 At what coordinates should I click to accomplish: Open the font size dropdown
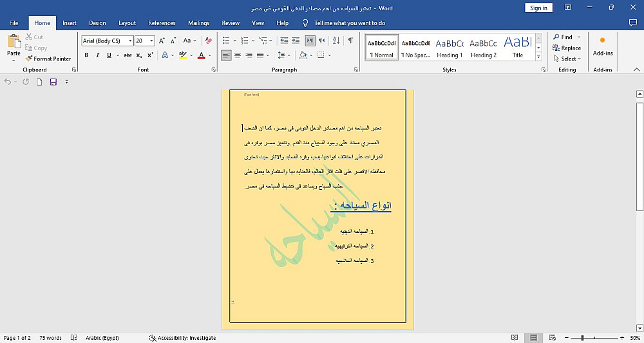coord(151,41)
